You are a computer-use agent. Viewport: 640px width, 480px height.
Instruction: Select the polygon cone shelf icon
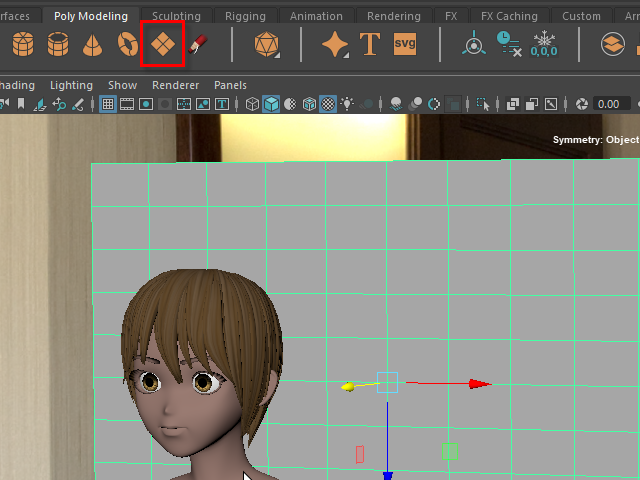(93, 44)
